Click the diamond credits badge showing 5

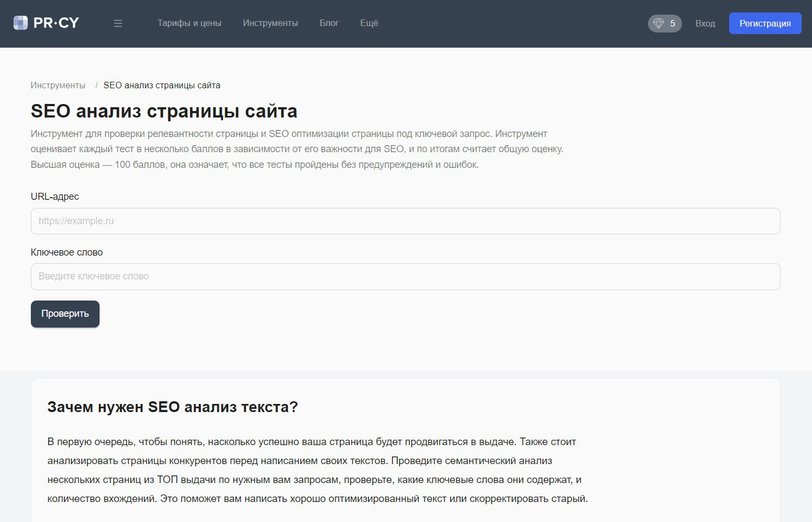pyautogui.click(x=665, y=23)
